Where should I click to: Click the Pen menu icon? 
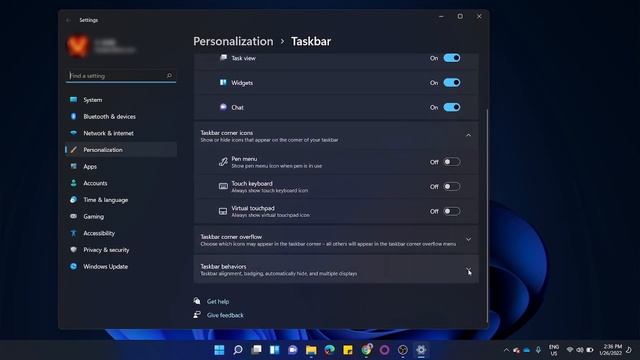223,162
